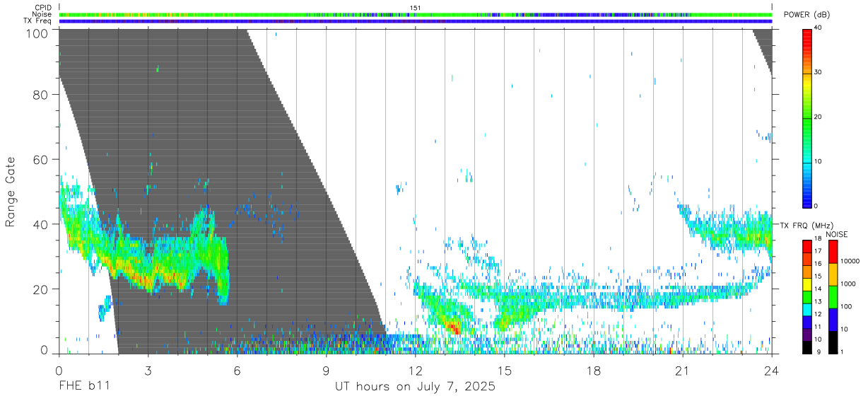Click the 3 tick on UT hours axis
Image resolution: width=868 pixels, height=401 pixels.
(x=148, y=370)
